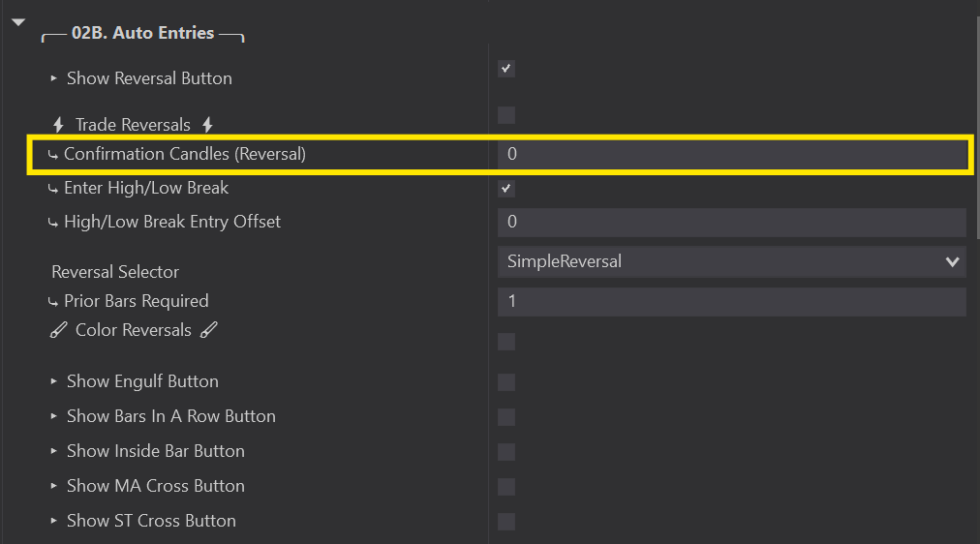Click the triangle bullet beside Show Reversal Button
The height and width of the screenshot is (544, 980).
tap(54, 78)
